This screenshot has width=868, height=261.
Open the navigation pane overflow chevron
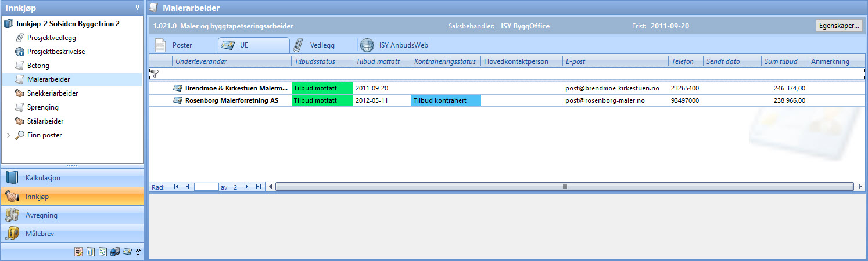[x=138, y=252]
